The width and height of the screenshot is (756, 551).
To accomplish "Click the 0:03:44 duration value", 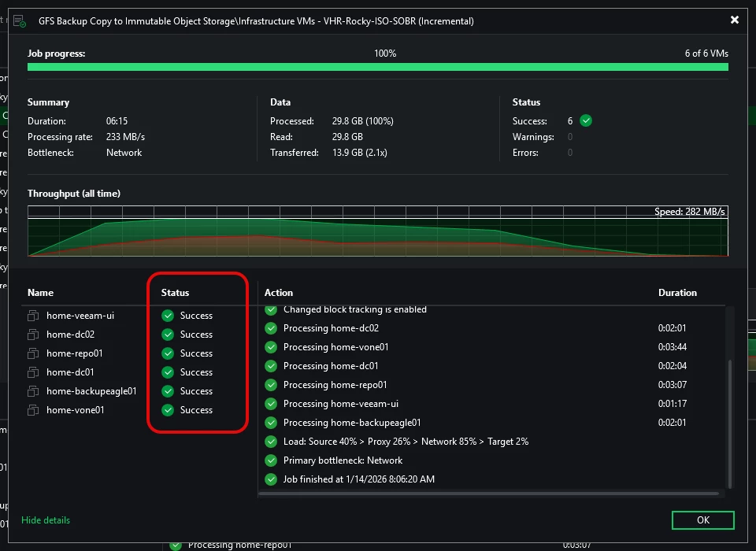I will [672, 347].
